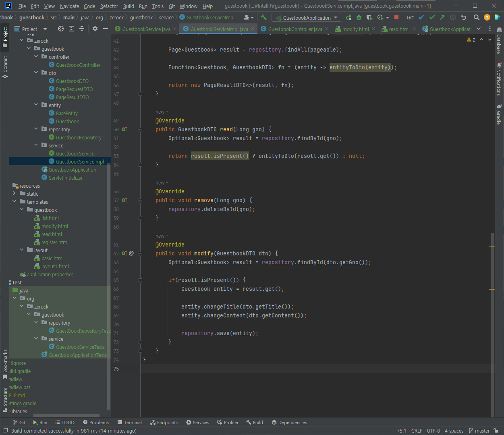
Task: Click the Build project hammer icon
Action: click(x=264, y=17)
